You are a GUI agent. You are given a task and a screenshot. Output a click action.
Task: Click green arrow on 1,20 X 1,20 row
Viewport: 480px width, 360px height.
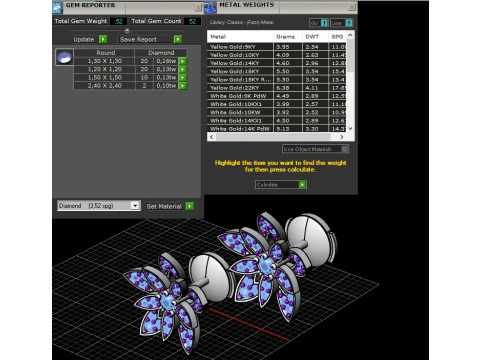(183, 69)
